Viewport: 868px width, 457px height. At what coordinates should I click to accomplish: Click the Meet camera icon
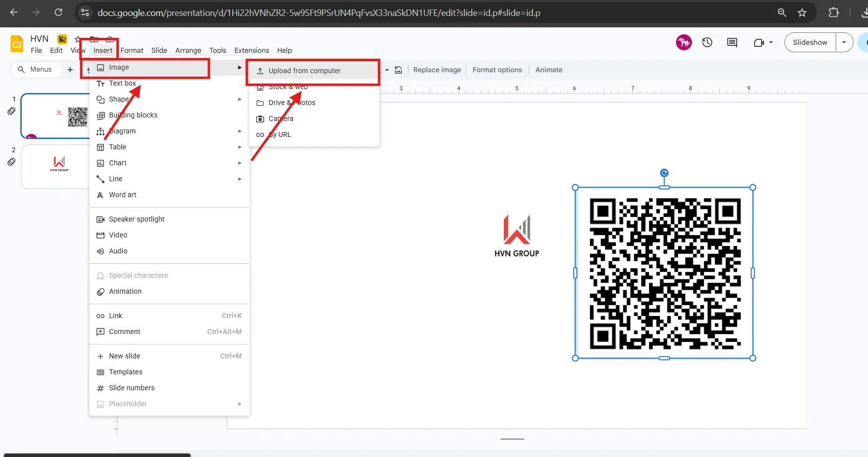click(x=759, y=42)
